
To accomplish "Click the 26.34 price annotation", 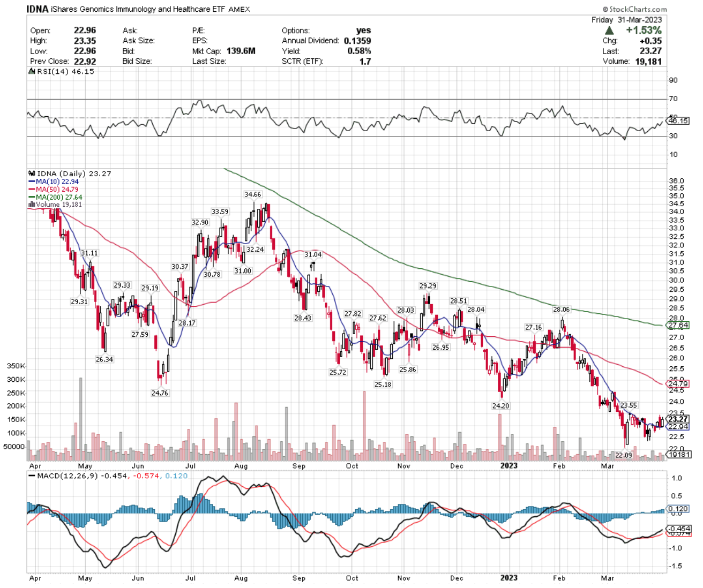I will tap(104, 359).
